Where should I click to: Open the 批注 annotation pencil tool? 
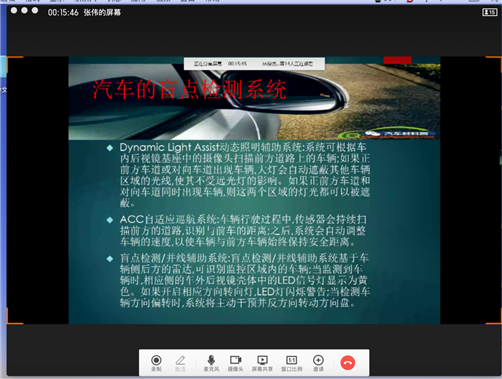click(180, 363)
